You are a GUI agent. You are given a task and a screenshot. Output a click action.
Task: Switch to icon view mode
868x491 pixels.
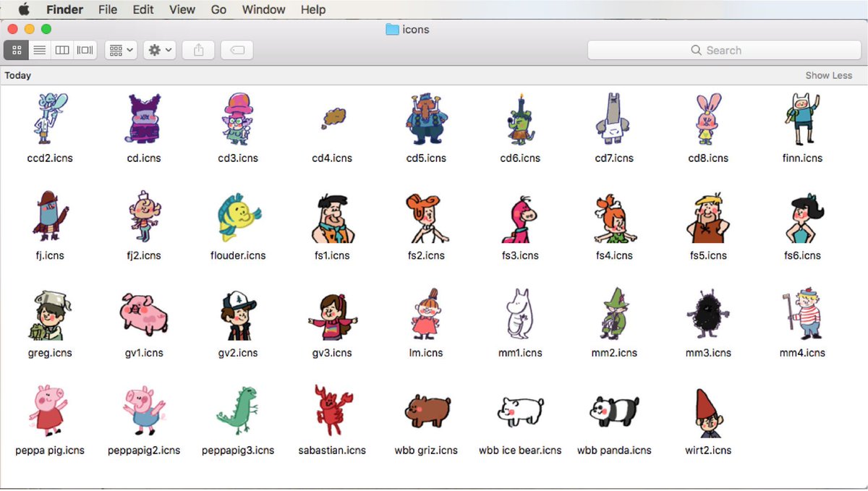[17, 50]
